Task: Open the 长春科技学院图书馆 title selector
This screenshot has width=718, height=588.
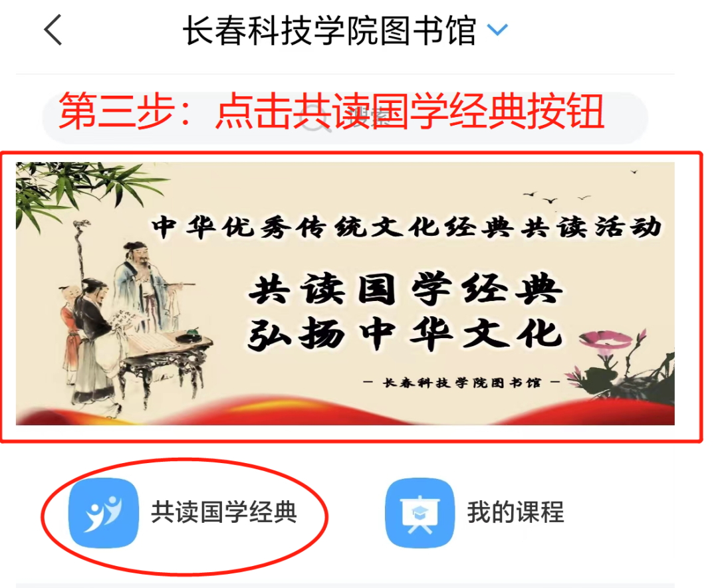Action: 330,30
